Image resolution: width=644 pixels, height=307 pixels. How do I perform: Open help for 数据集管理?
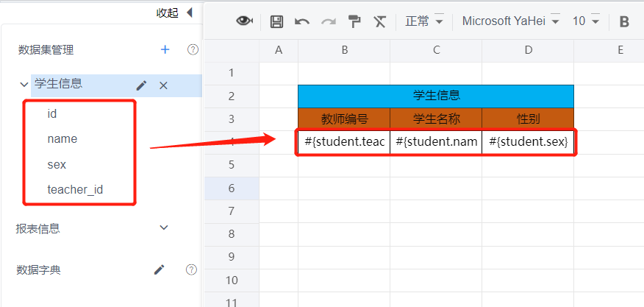click(x=193, y=50)
